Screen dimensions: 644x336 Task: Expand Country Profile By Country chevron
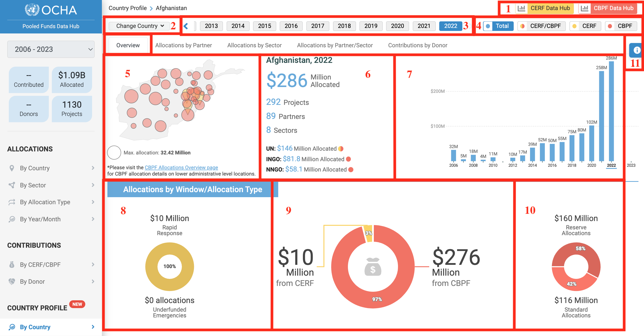93,327
